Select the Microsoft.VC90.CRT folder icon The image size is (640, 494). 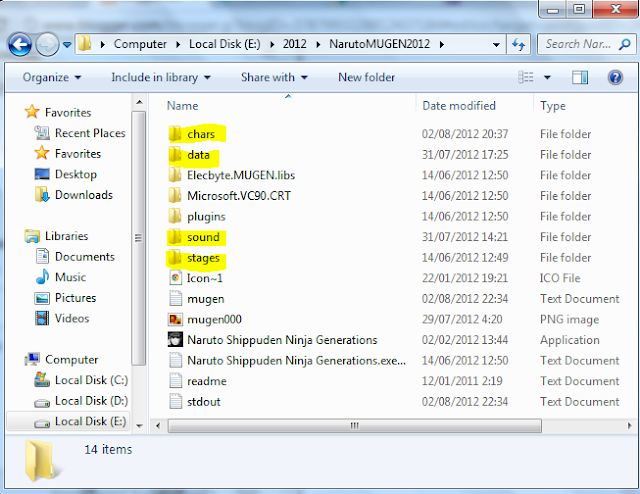pos(175,196)
